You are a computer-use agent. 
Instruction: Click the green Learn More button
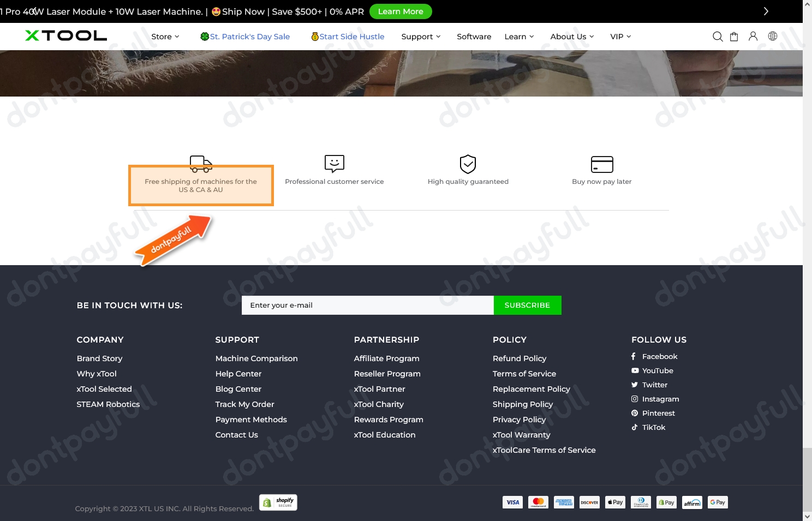coord(401,11)
